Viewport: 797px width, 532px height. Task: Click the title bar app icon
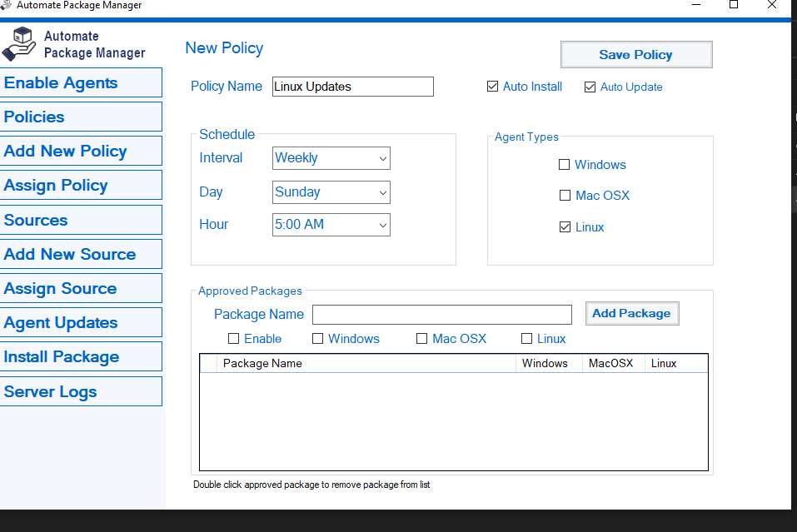click(7, 6)
